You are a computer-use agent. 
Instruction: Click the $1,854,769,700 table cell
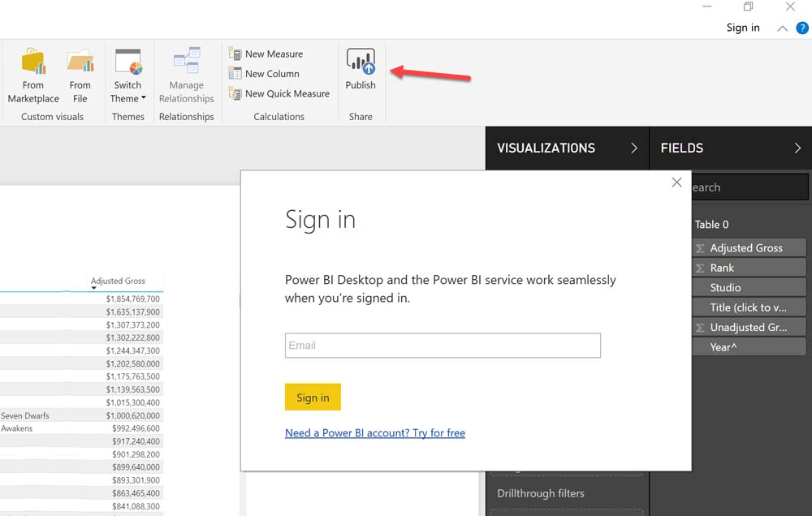[133, 299]
